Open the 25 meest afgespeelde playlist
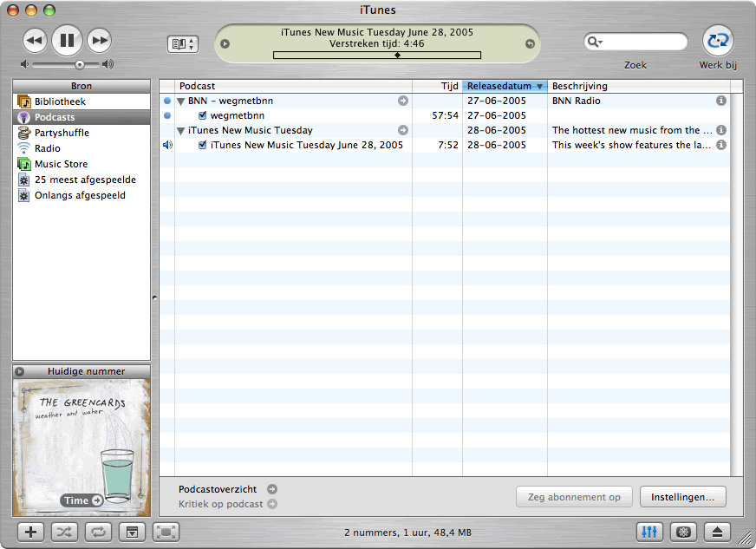Image resolution: width=756 pixels, height=549 pixels. 81,180
